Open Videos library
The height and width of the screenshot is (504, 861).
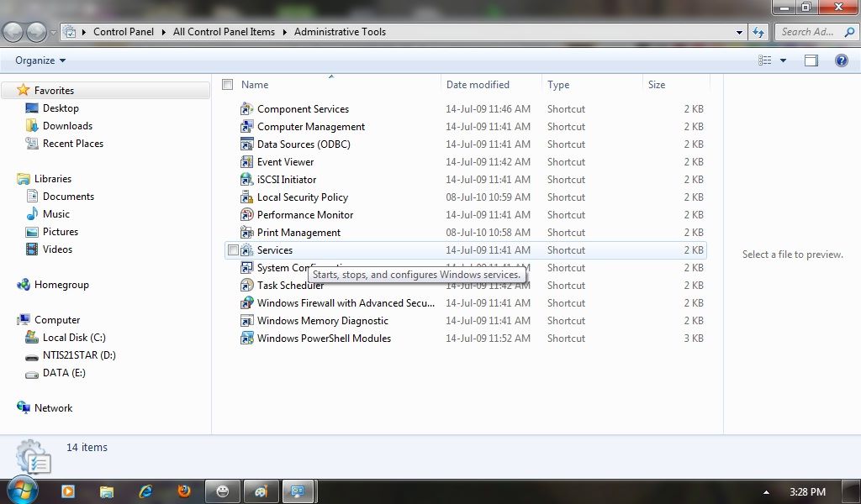57,249
